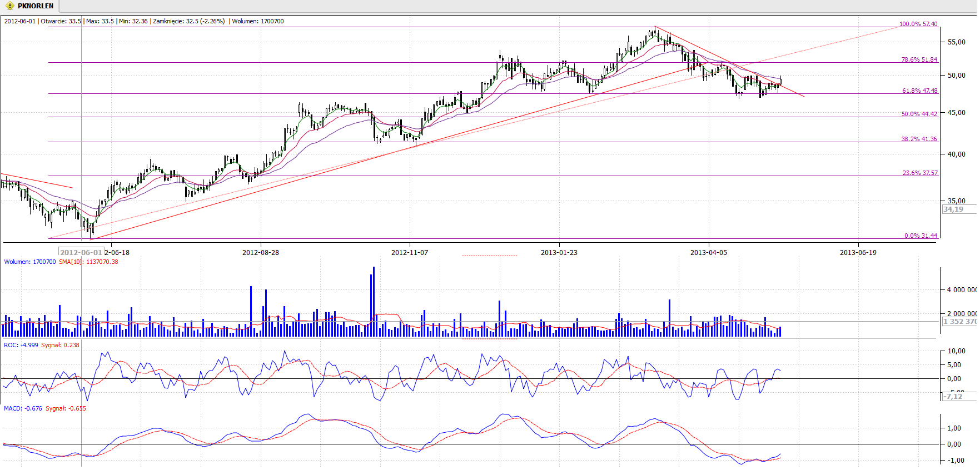The image size is (980, 475).
Task: Click the -7,12 ROC axis marker
Action: coord(959,397)
